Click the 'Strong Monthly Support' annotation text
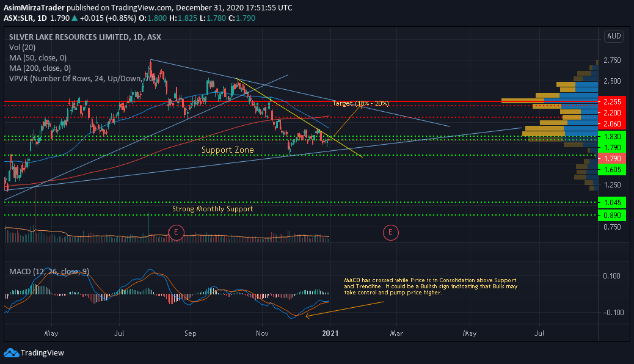The width and height of the screenshot is (634, 364). click(213, 209)
